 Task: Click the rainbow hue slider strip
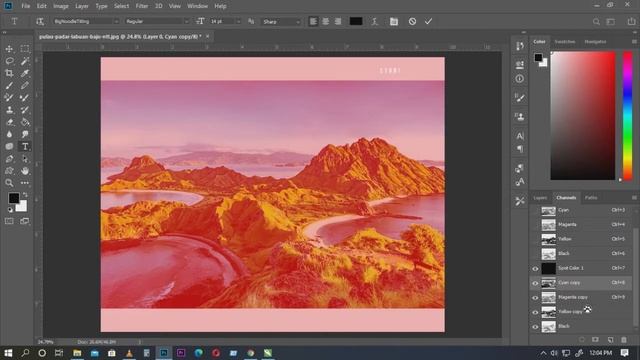627,116
